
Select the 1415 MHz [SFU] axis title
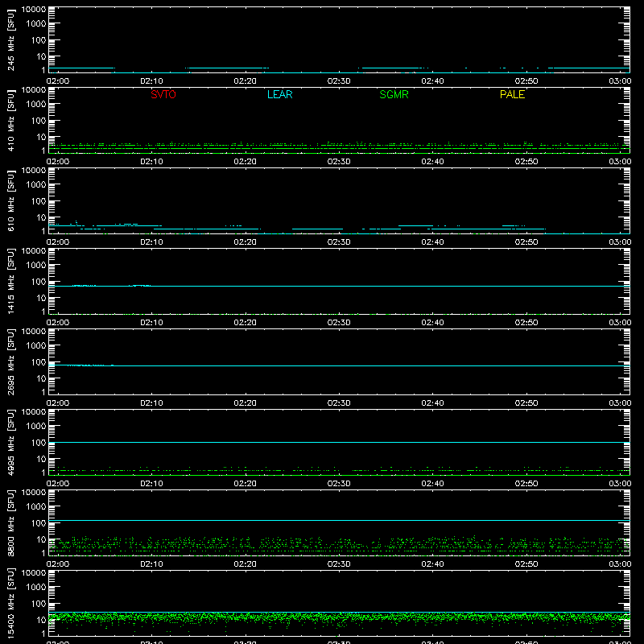tap(10, 281)
